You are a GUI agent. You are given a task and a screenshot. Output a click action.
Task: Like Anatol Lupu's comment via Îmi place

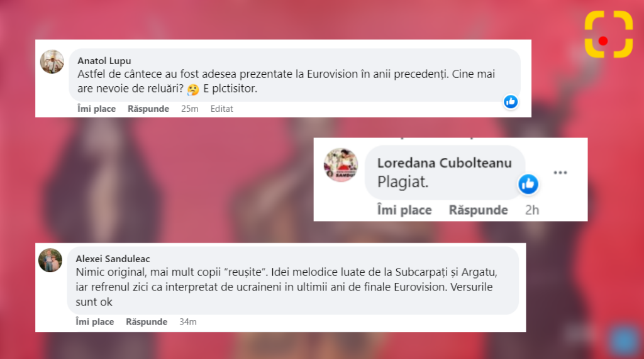(x=96, y=109)
